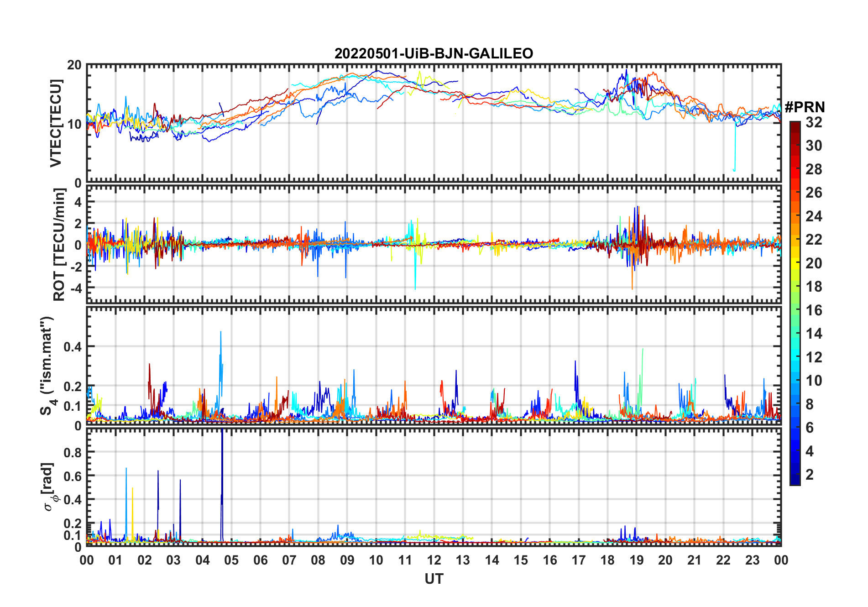Click the x-axis tick label 07
The image size is (868, 607).
(x=289, y=560)
